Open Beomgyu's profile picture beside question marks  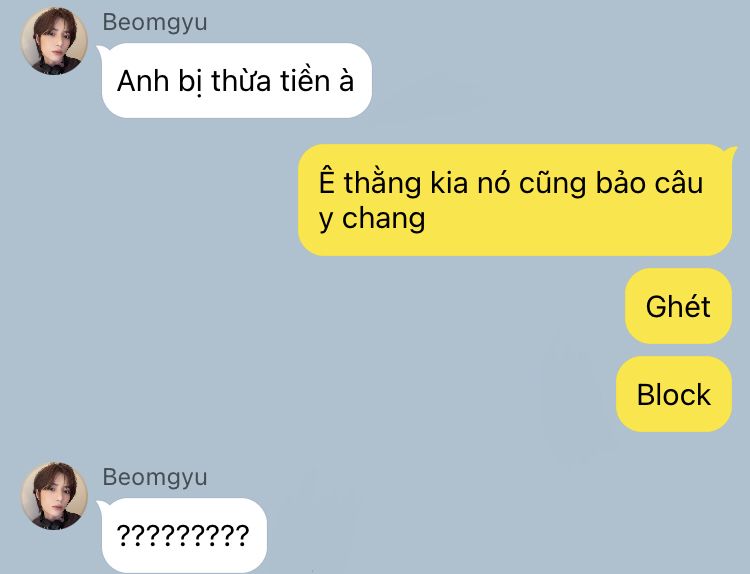pos(54,496)
